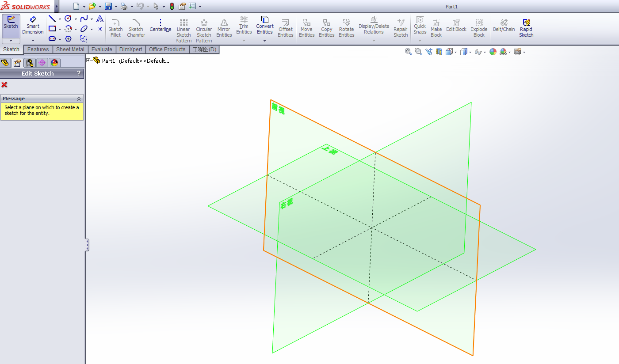The width and height of the screenshot is (619, 364).
Task: Switch to the Office Products tab
Action: (x=167, y=49)
